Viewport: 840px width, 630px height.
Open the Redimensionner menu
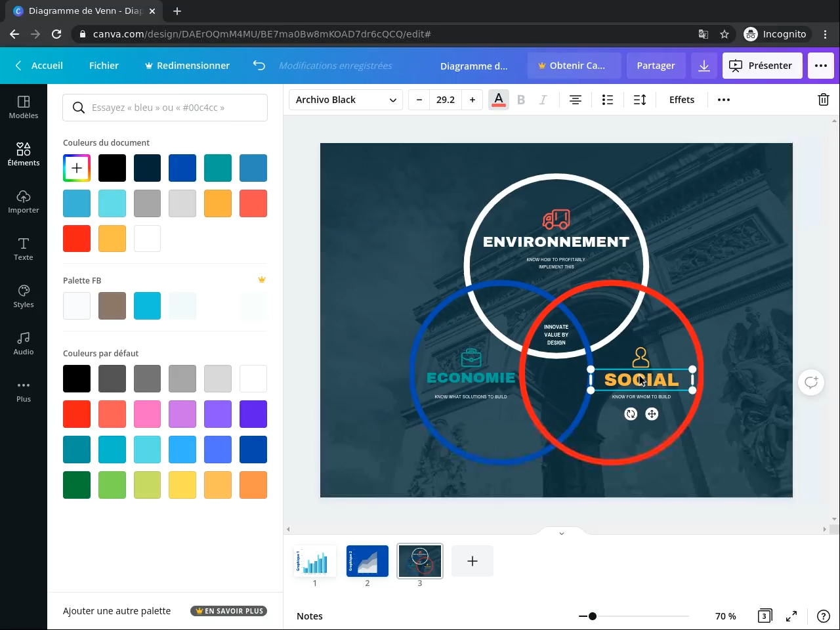[x=188, y=66]
